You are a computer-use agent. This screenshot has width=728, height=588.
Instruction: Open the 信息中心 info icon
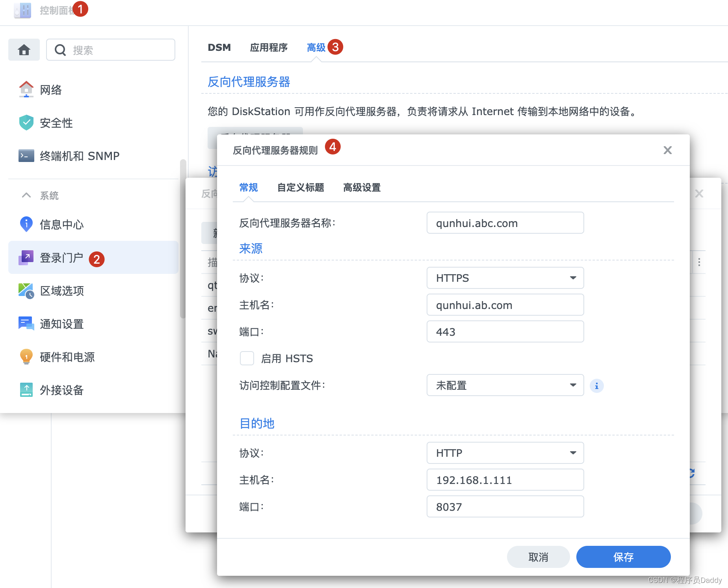pyautogui.click(x=26, y=224)
